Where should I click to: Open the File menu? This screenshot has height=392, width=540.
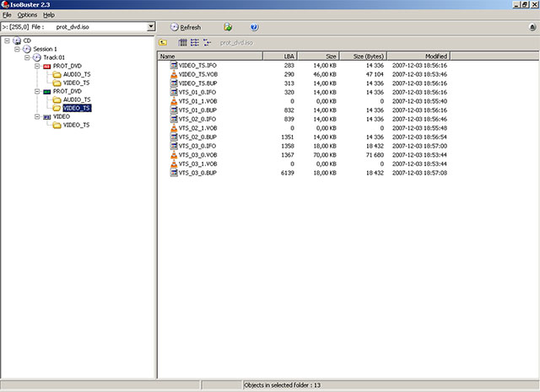click(7, 15)
